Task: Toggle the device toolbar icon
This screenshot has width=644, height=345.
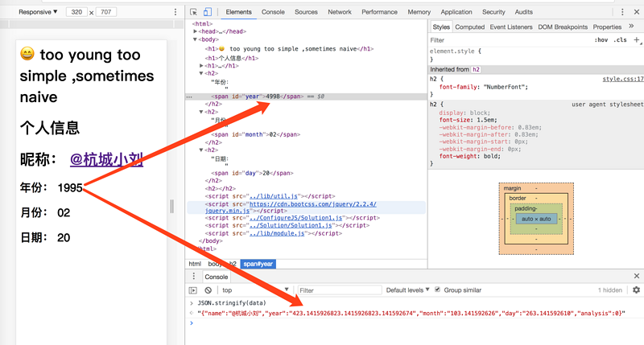Action: click(208, 12)
